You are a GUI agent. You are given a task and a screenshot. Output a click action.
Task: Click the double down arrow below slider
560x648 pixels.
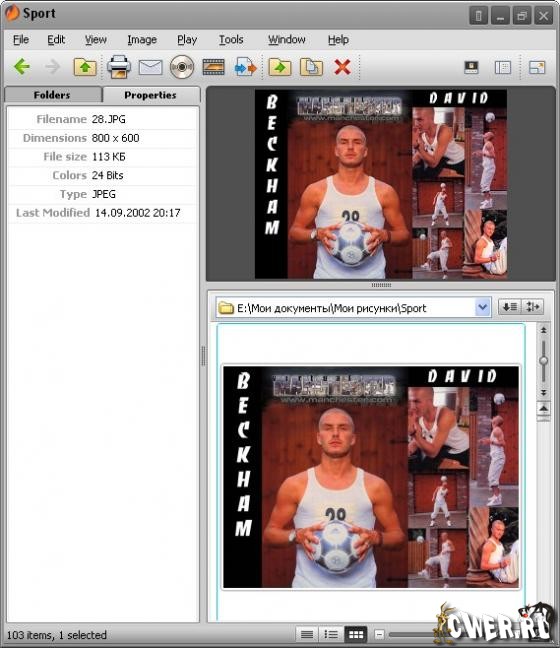click(543, 392)
